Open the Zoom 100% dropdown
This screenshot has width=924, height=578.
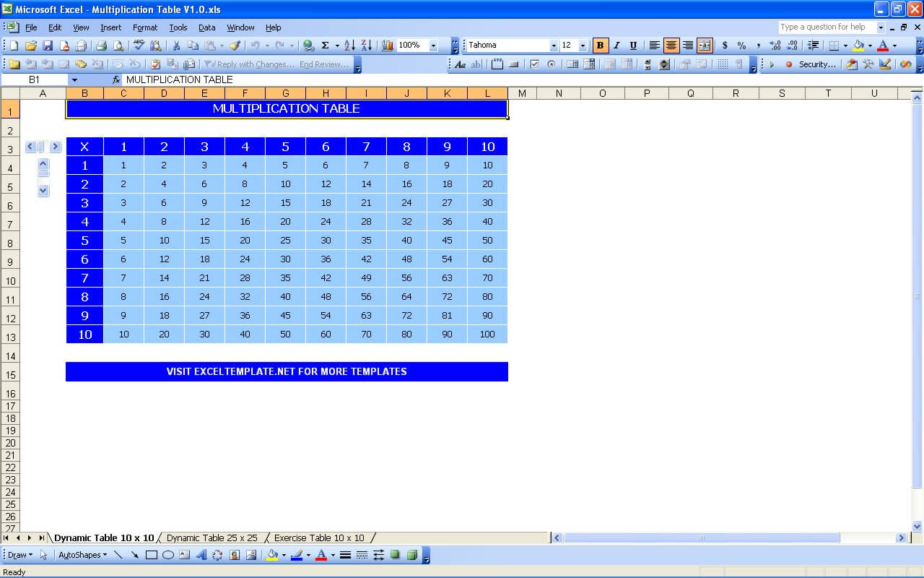[x=433, y=46]
